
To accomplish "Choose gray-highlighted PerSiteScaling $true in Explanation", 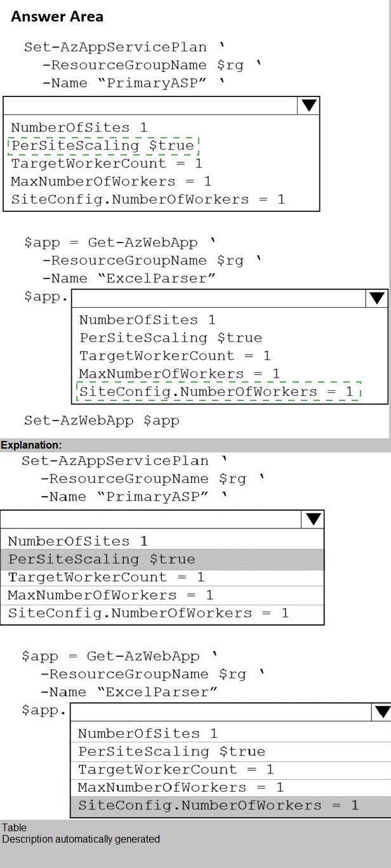I will (x=102, y=560).
